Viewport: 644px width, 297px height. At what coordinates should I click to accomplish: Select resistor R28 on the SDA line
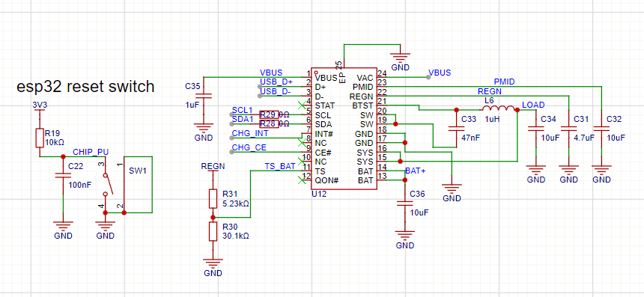pos(269,123)
